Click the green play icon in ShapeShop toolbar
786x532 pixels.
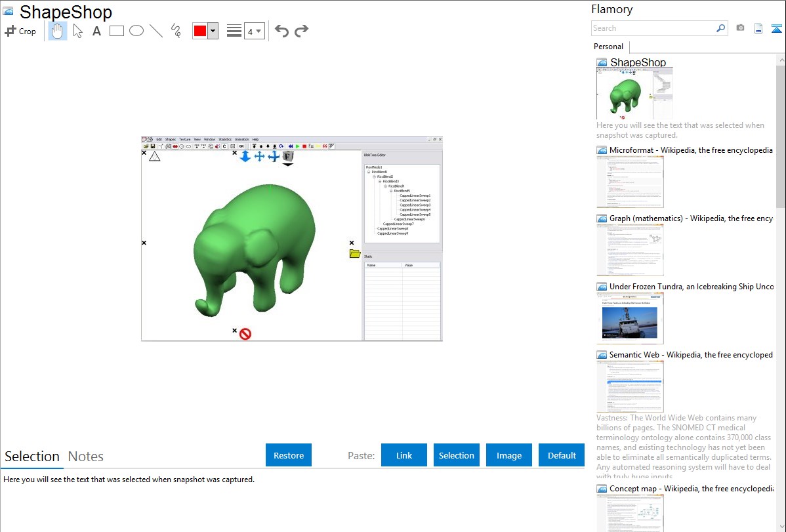pos(297,146)
